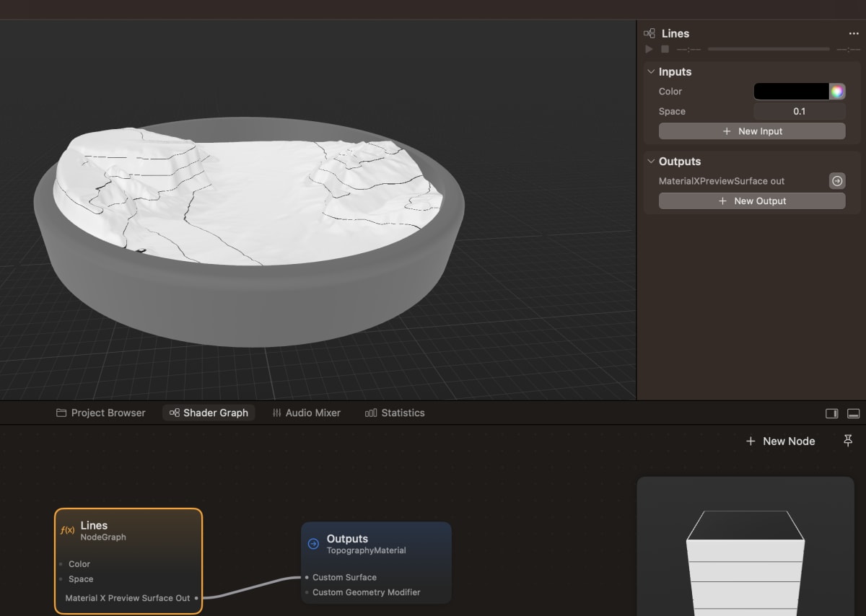Click the f(x) icon on Lines node
This screenshot has width=866, height=616.
[67, 530]
